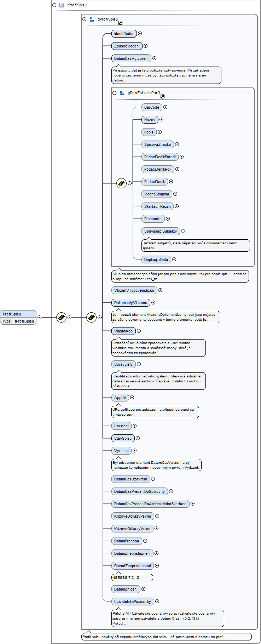Follow the gSpisZakladniProfil reference arrow icon

tap(162, 96)
